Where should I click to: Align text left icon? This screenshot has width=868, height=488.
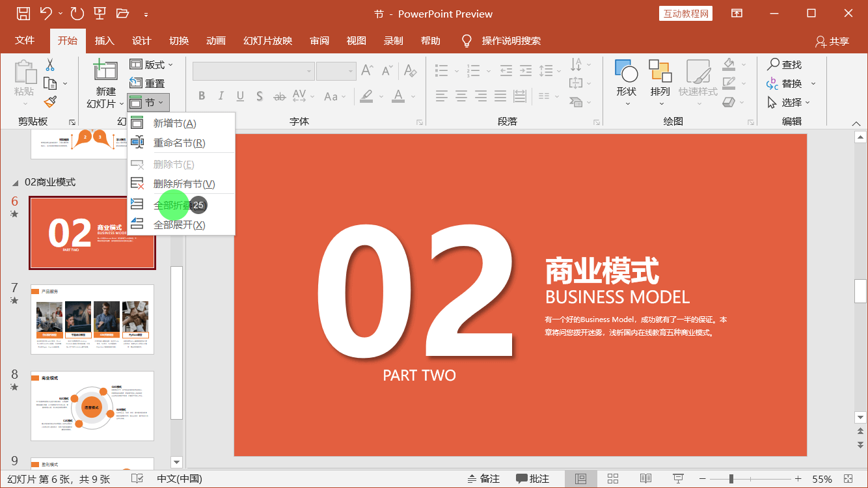click(x=442, y=96)
